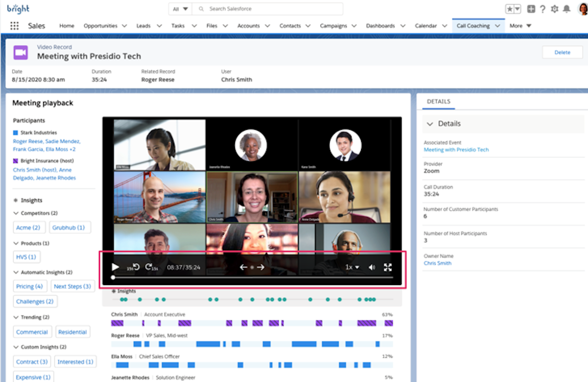
Task: Select the Interested (1) custom insight
Action: (x=75, y=362)
